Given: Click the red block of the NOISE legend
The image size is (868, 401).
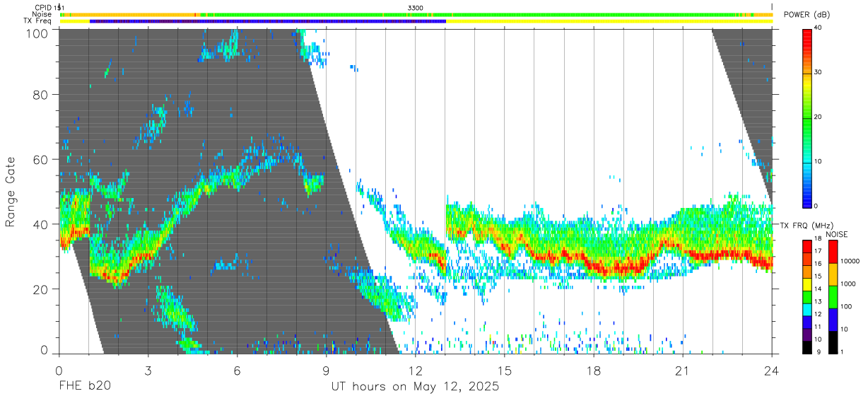Looking at the screenshot, I should pos(833,252).
